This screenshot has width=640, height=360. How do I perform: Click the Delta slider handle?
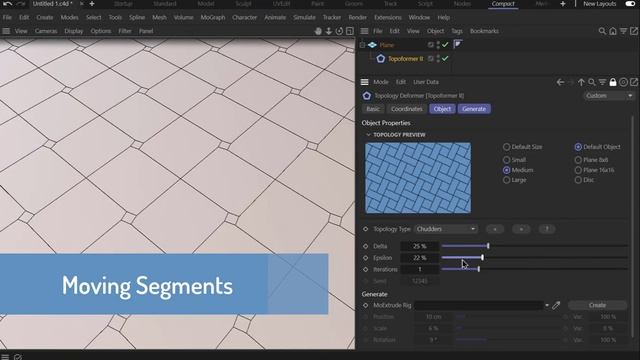(x=488, y=246)
